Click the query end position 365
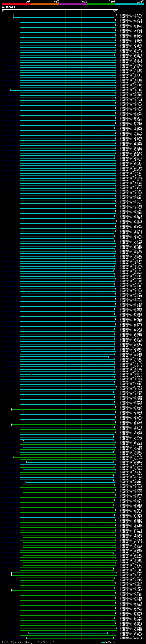 pyautogui.click(x=115, y=11)
